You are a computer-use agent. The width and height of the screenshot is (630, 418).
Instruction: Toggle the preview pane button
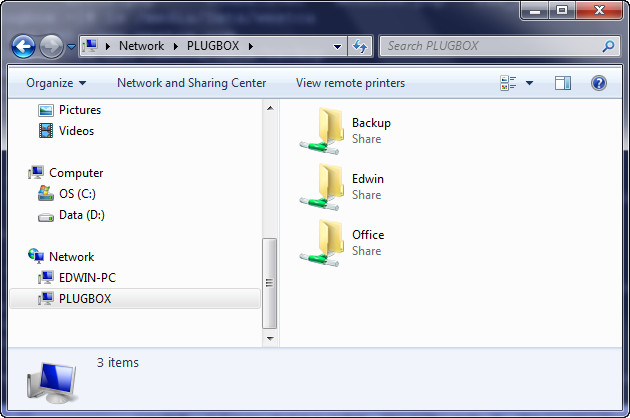coord(563,83)
